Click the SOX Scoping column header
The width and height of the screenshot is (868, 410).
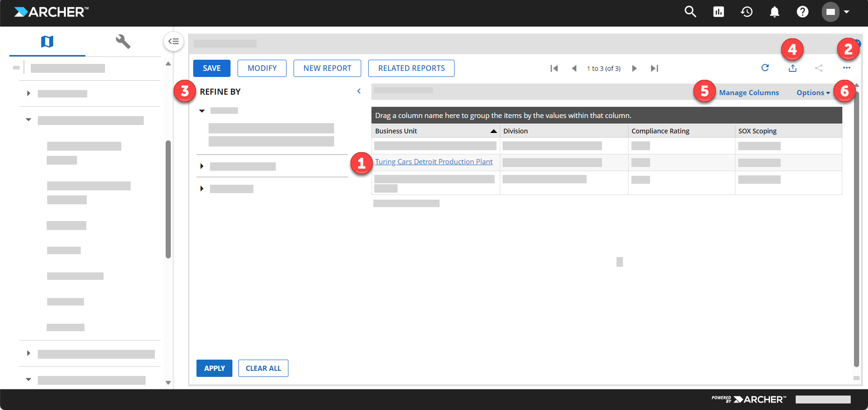click(788, 131)
